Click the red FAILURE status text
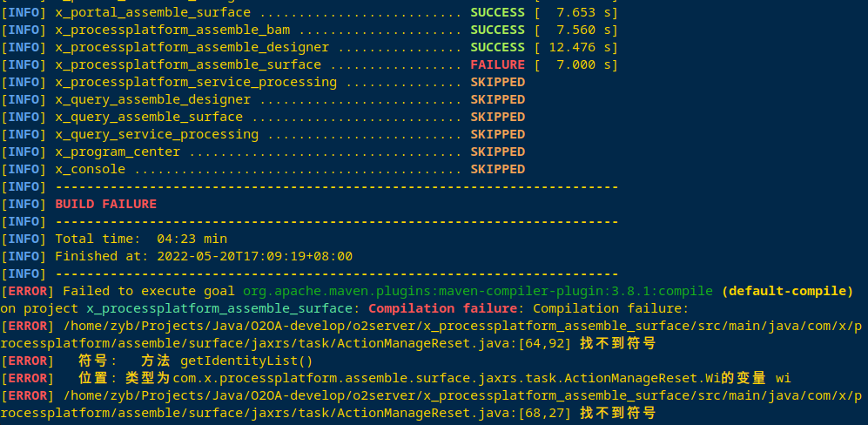The image size is (868, 425). (497, 64)
